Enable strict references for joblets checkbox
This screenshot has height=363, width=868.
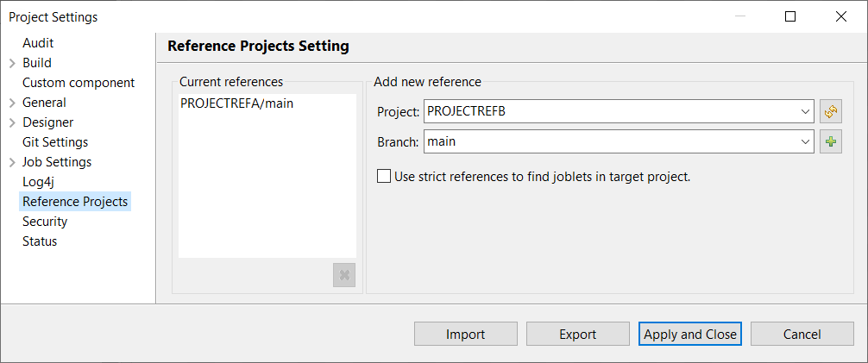[384, 177]
